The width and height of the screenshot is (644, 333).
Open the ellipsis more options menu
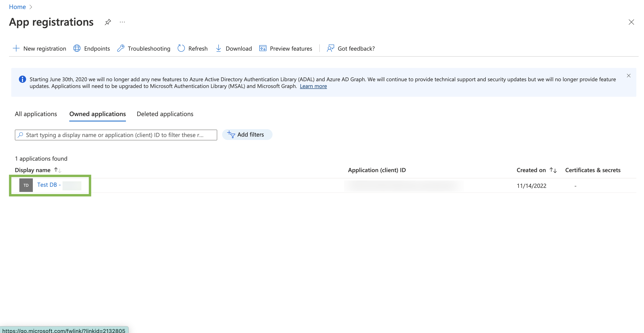[122, 22]
